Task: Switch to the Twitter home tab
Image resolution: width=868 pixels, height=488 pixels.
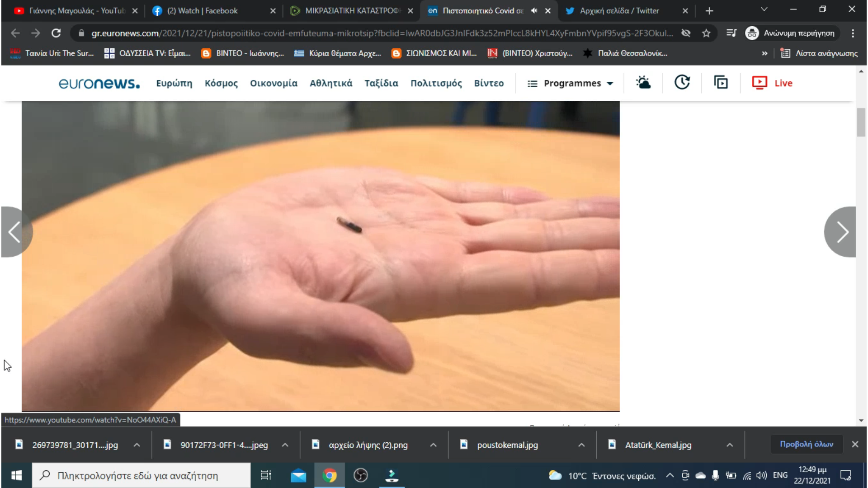Action: 619,10
